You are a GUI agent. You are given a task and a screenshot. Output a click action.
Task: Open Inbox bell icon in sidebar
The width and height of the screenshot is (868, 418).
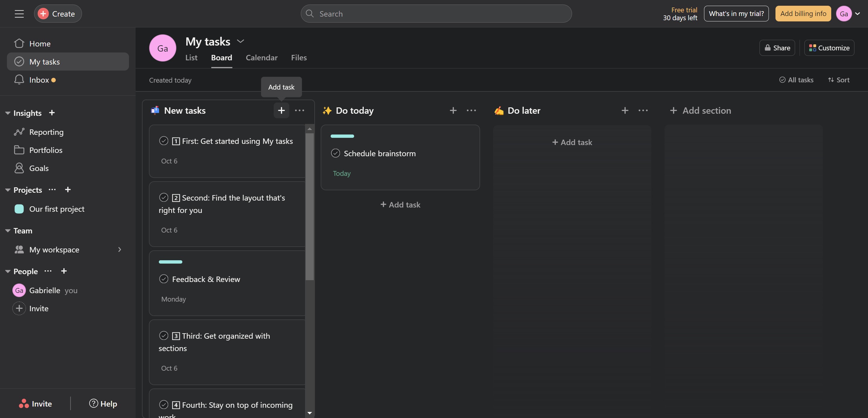[x=19, y=80]
